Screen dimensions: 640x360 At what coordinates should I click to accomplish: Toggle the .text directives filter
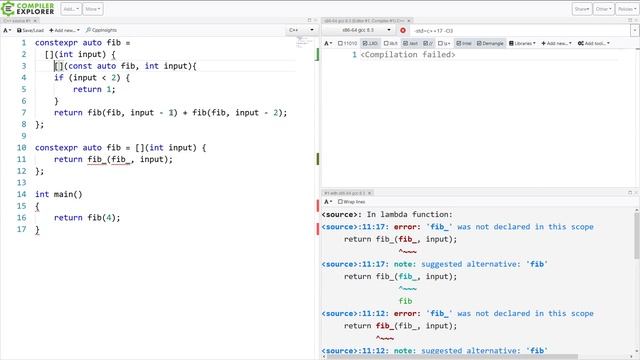[411, 43]
